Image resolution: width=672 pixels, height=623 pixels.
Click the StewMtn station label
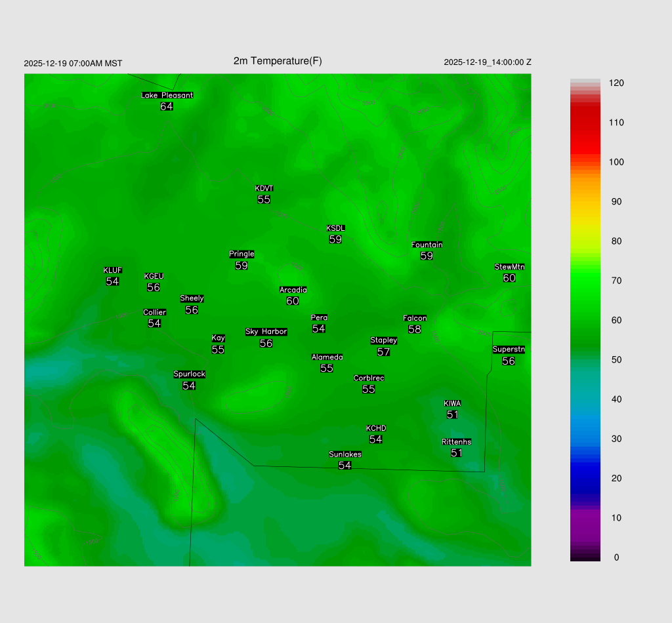pos(509,267)
